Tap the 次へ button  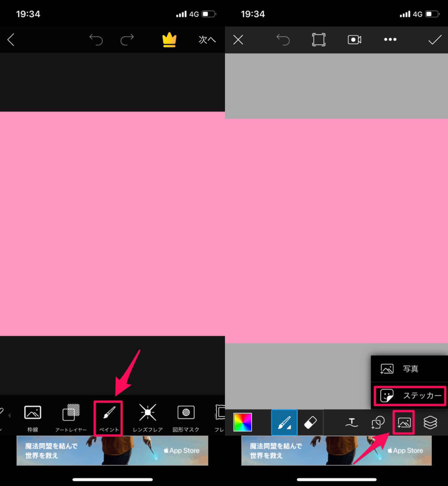tap(207, 40)
